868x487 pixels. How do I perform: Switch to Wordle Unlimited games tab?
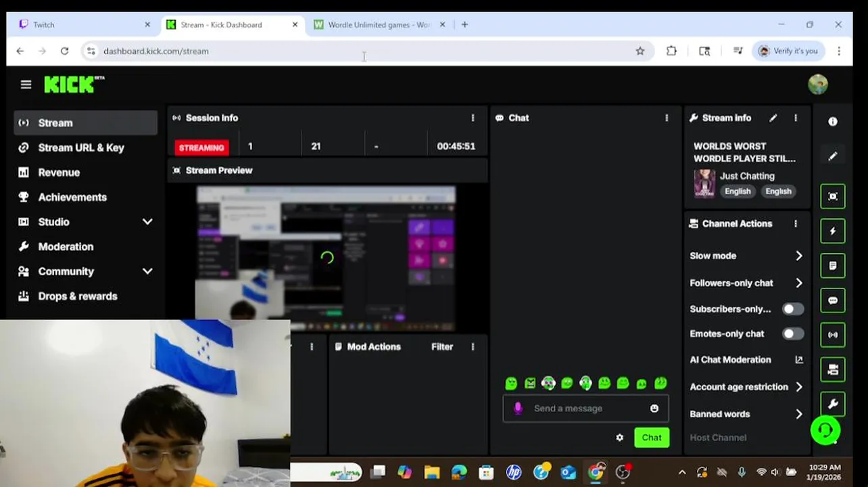tap(380, 24)
